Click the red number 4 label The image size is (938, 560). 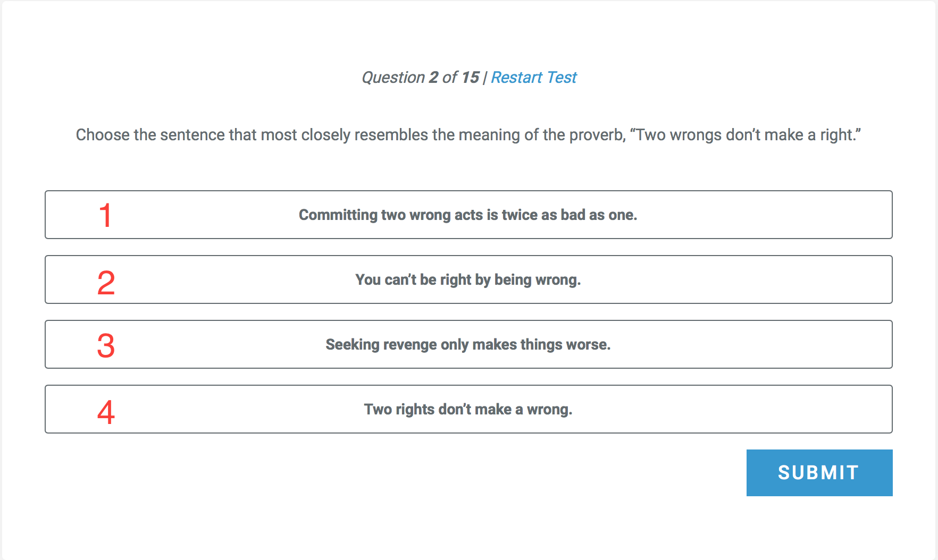coord(106,412)
